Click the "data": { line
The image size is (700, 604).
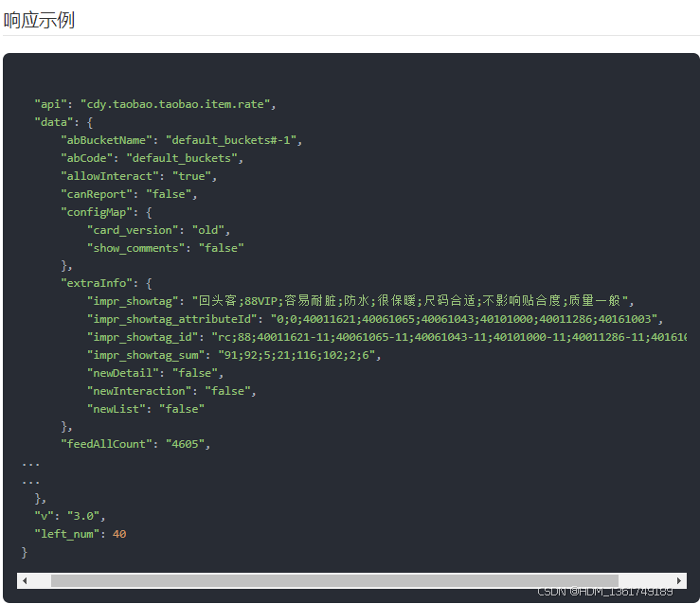click(63, 122)
